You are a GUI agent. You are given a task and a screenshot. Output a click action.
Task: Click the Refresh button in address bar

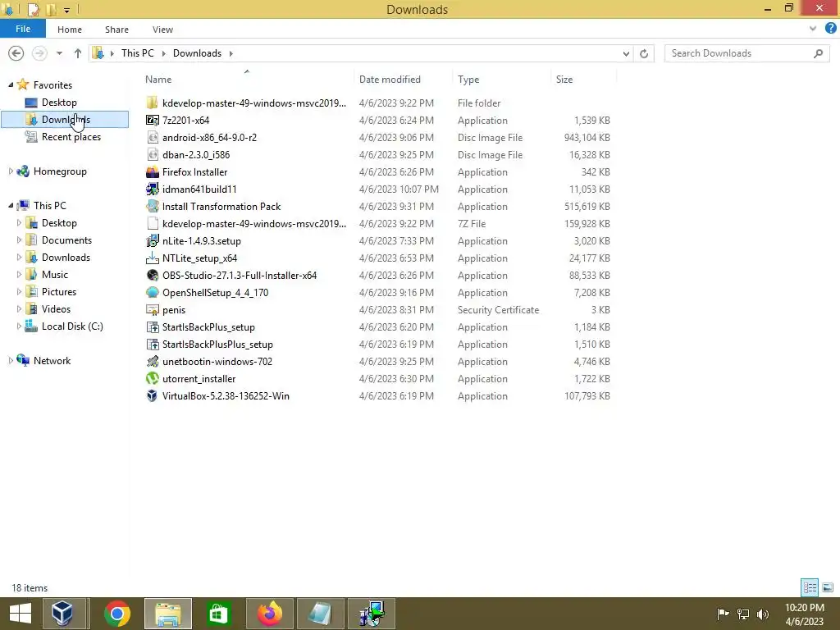click(x=644, y=53)
